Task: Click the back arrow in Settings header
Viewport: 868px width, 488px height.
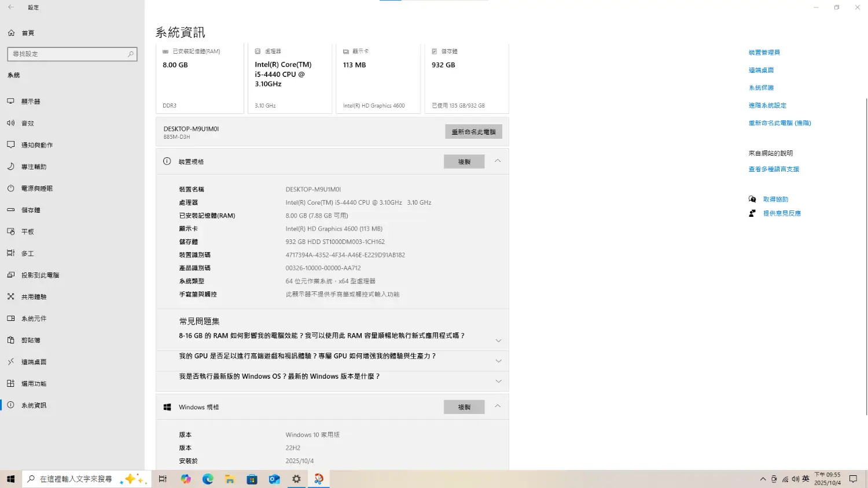Action: click(x=11, y=8)
